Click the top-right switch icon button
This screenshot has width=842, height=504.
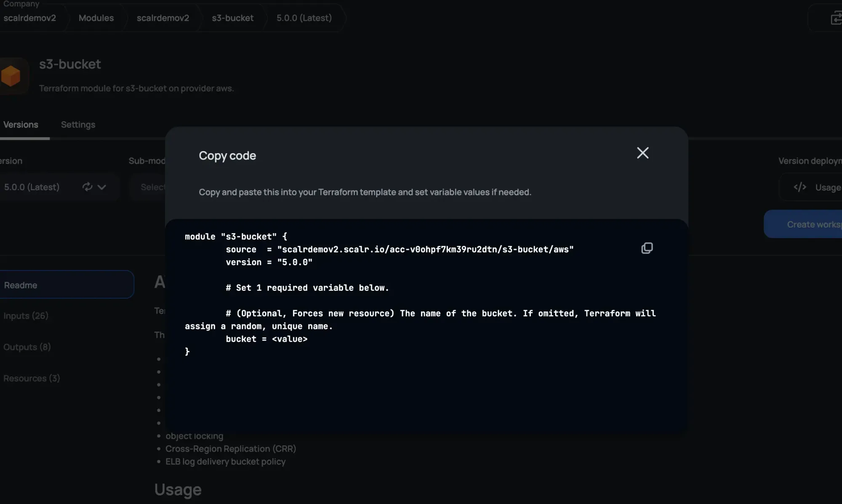pyautogui.click(x=835, y=19)
